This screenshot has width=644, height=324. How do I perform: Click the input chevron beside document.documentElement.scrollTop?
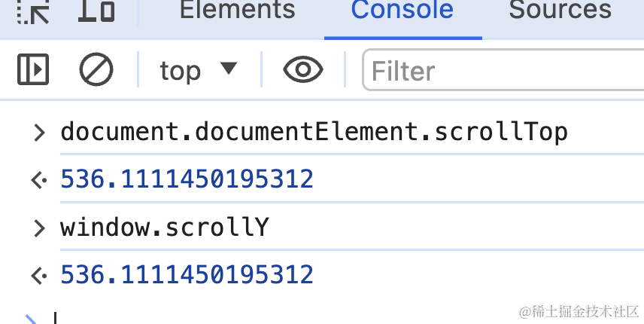click(x=39, y=133)
